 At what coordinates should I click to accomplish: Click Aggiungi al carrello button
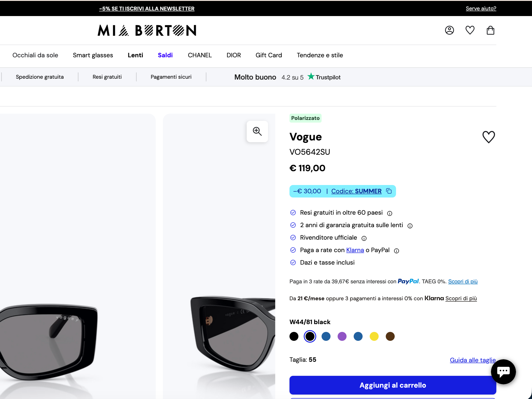(x=392, y=385)
